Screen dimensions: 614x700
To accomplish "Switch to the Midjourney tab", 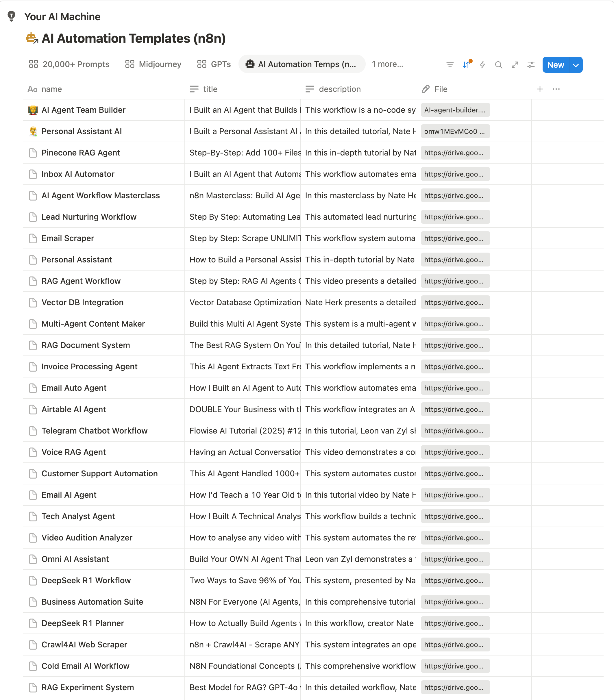I will 153,64.
